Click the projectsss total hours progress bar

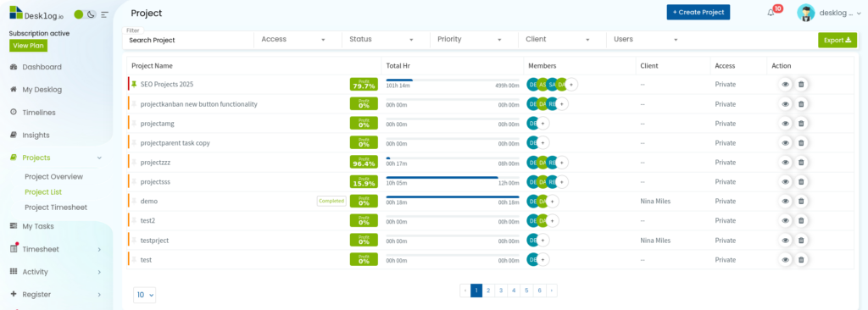click(453, 177)
